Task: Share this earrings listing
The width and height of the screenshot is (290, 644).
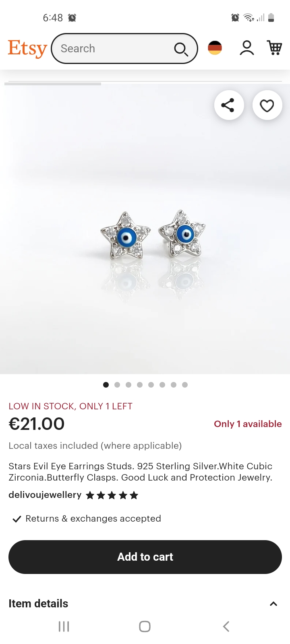Action: (x=229, y=105)
